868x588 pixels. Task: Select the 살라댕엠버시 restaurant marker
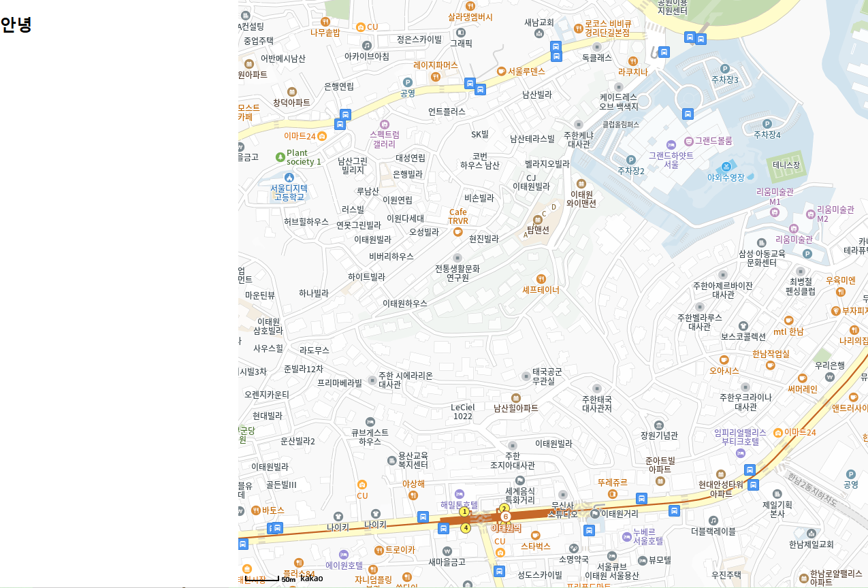click(470, 5)
